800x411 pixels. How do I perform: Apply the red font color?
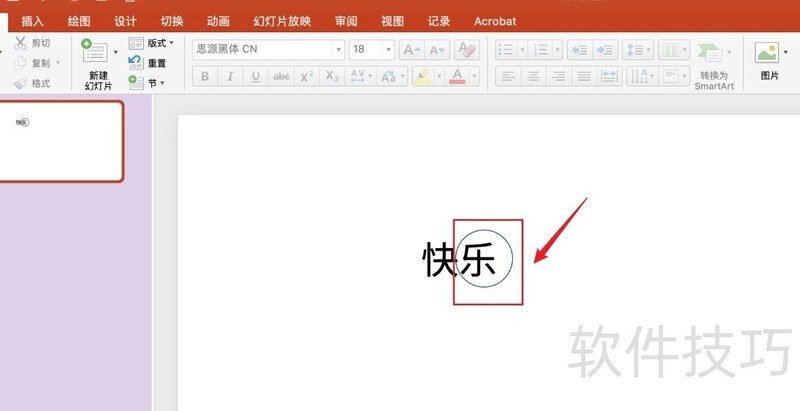pyautogui.click(x=457, y=76)
